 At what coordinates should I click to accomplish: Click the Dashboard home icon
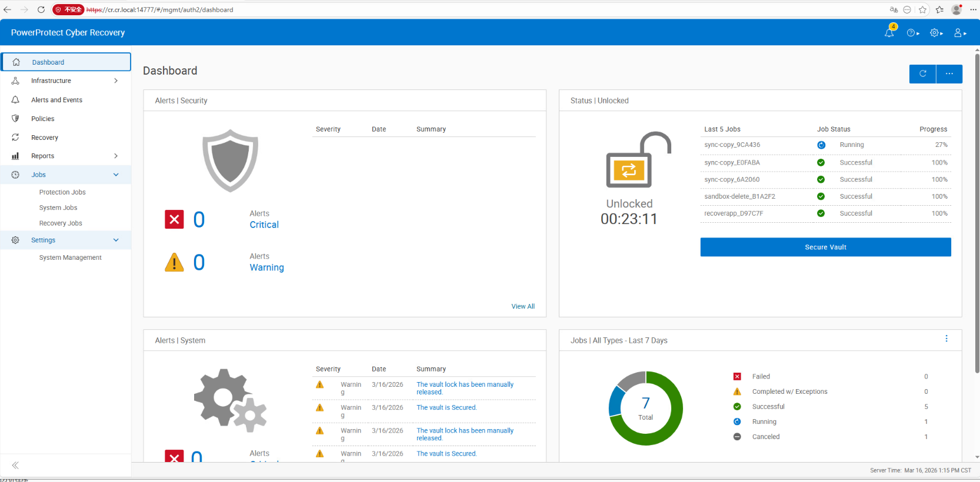click(x=16, y=62)
